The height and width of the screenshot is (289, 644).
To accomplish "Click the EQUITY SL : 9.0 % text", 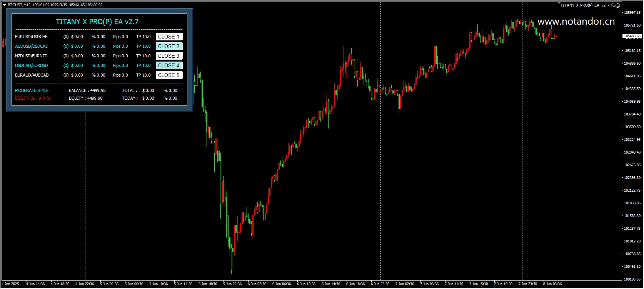I will point(33,98).
